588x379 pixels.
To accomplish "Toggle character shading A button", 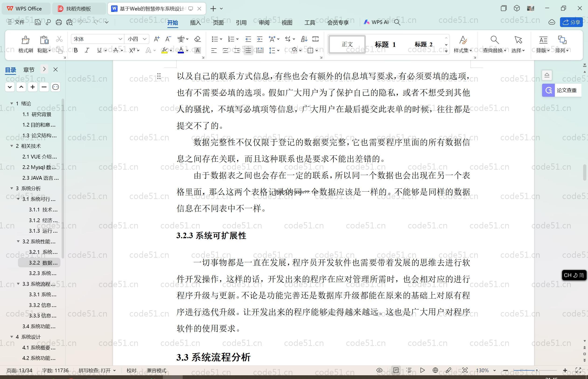I will click(198, 50).
